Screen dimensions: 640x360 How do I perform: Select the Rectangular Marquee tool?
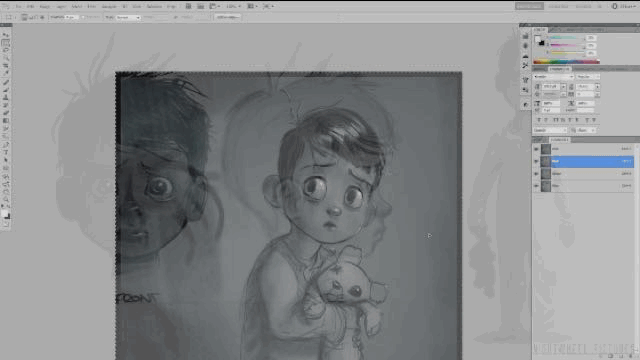(x=6, y=42)
